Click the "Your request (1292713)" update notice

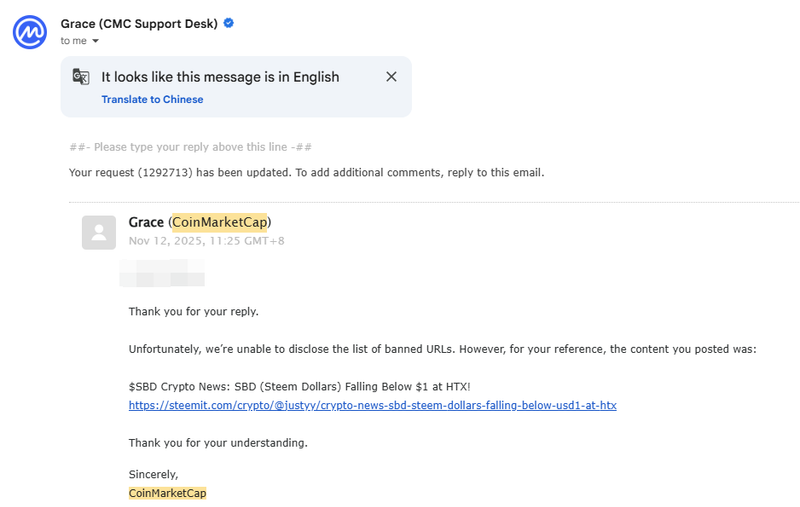pyautogui.click(x=306, y=172)
